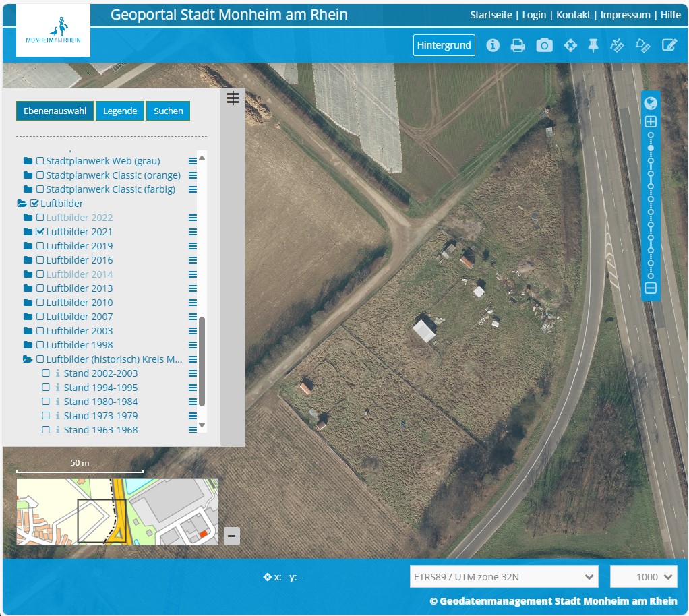Open the scale 1000 dropdown
689x616 pixels.
[x=644, y=577]
